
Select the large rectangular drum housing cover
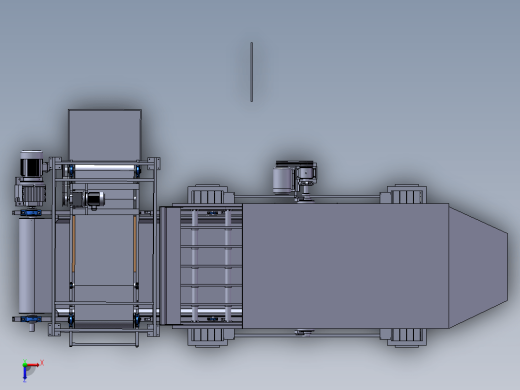click(x=345, y=266)
